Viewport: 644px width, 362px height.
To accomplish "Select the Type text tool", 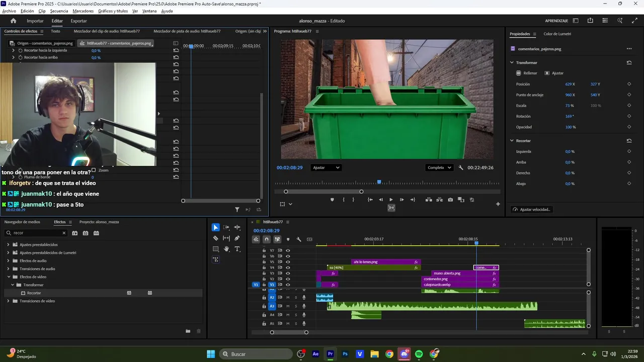I will [x=237, y=249].
